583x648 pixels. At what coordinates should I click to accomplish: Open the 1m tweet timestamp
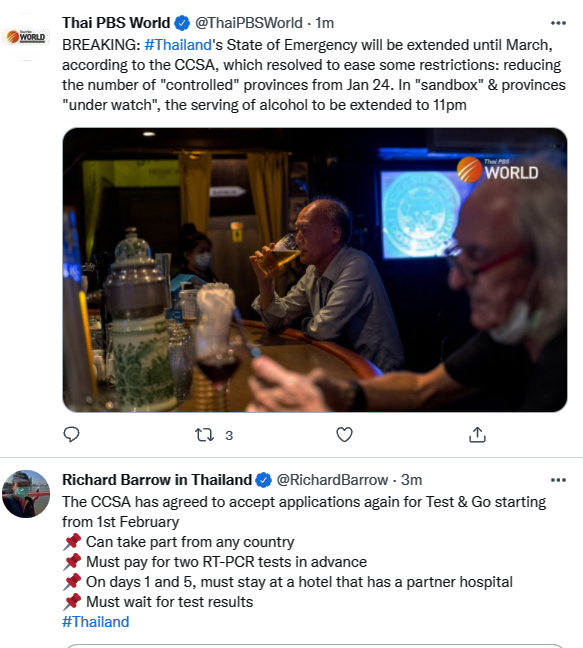coord(325,23)
